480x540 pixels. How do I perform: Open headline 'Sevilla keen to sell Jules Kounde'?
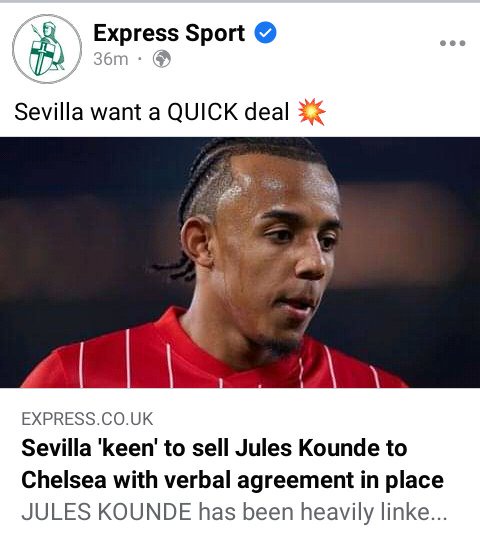point(214,448)
